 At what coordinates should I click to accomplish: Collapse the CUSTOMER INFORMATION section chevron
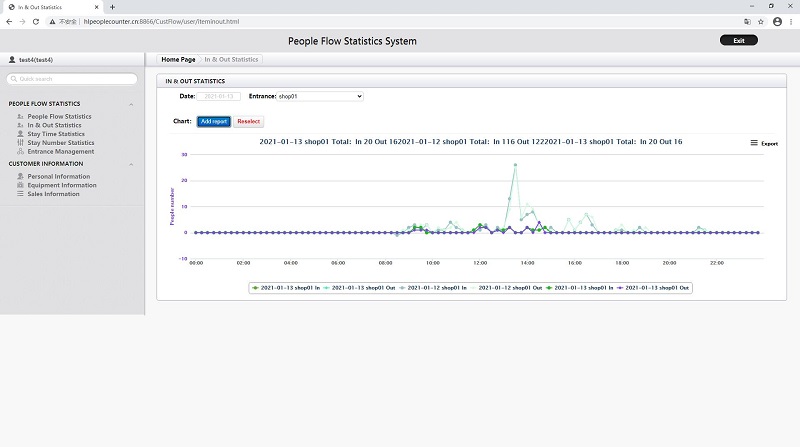click(x=131, y=164)
